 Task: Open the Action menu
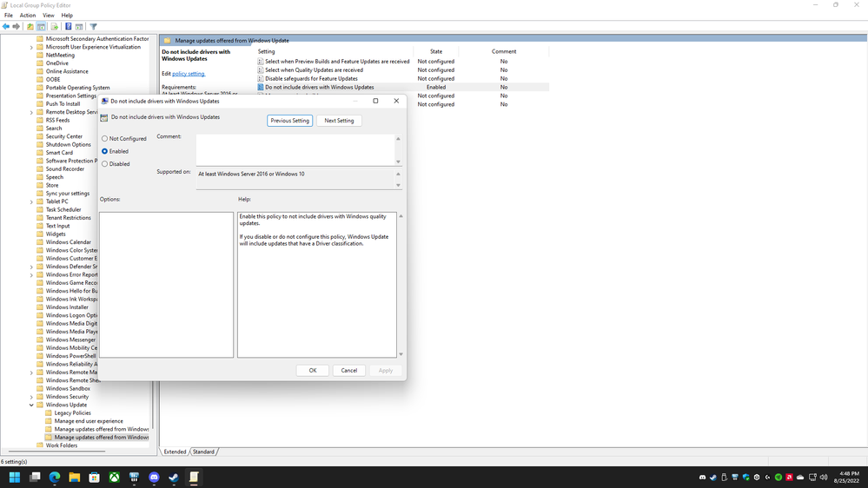[x=28, y=16]
